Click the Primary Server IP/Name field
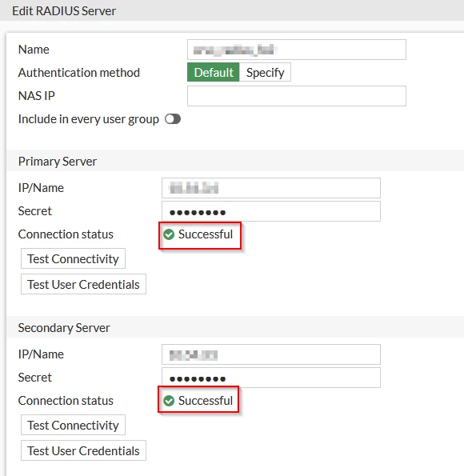 271,188
